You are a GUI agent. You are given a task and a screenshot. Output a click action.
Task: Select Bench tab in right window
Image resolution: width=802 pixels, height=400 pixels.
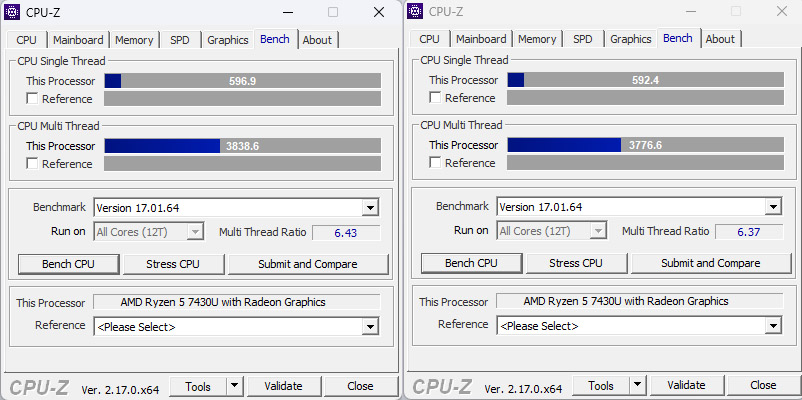pyautogui.click(x=678, y=38)
